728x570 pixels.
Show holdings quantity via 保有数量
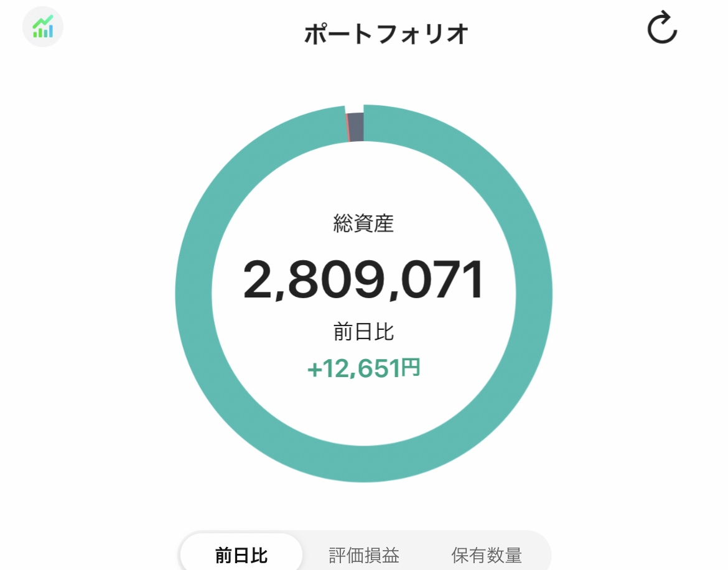[x=487, y=554]
